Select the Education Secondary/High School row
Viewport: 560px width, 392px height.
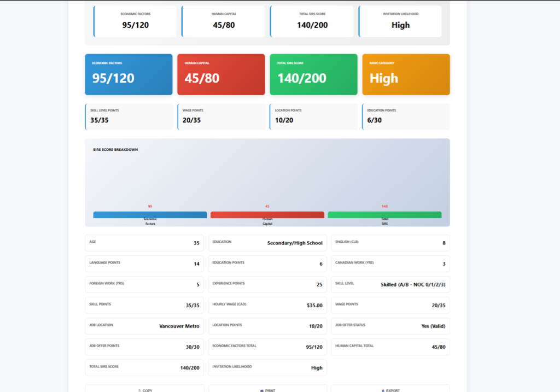[267, 243]
